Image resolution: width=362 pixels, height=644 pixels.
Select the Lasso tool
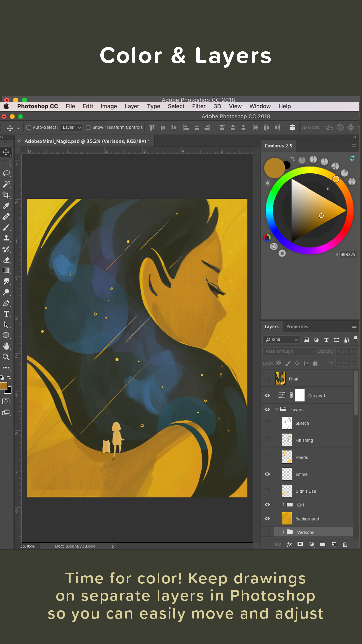point(6,173)
